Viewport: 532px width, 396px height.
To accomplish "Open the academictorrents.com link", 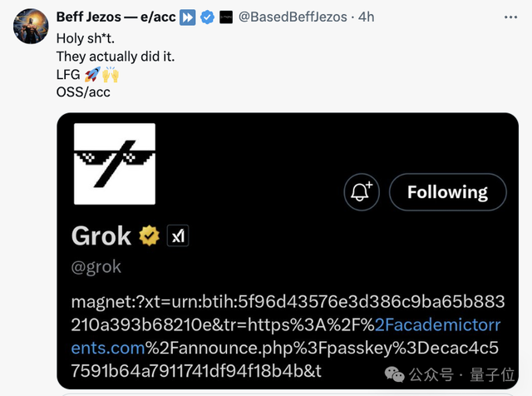I will (x=416, y=325).
